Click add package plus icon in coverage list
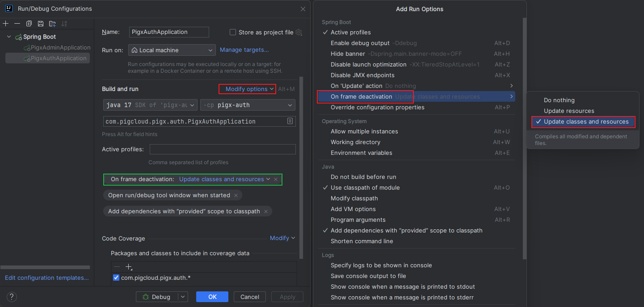Viewport: 644px width, 307px height. coord(129,267)
